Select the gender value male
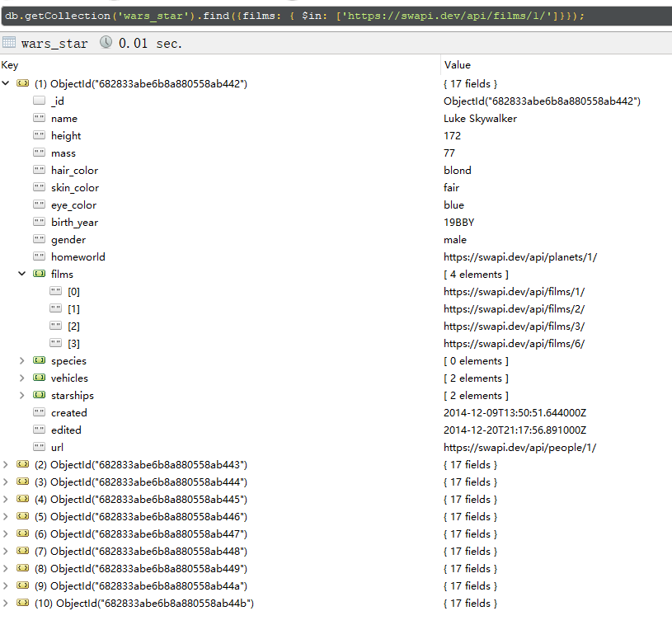The image size is (672, 625). tap(454, 240)
